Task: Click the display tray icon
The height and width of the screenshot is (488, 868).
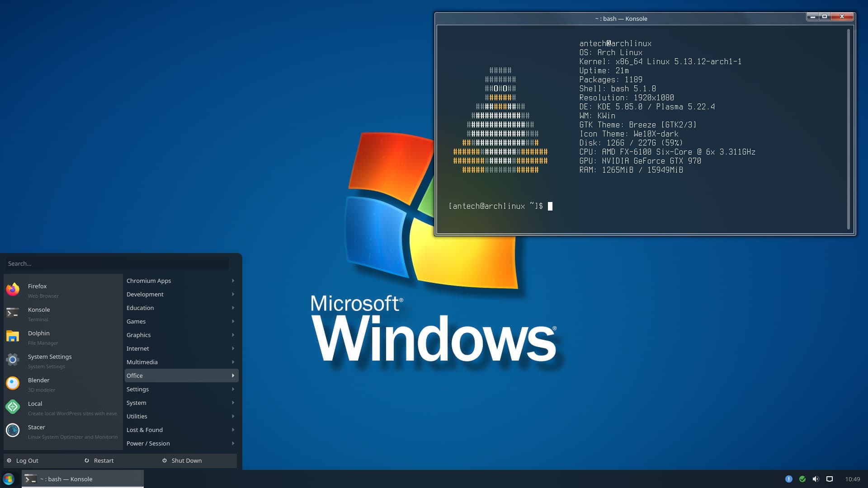Action: pyautogui.click(x=830, y=479)
